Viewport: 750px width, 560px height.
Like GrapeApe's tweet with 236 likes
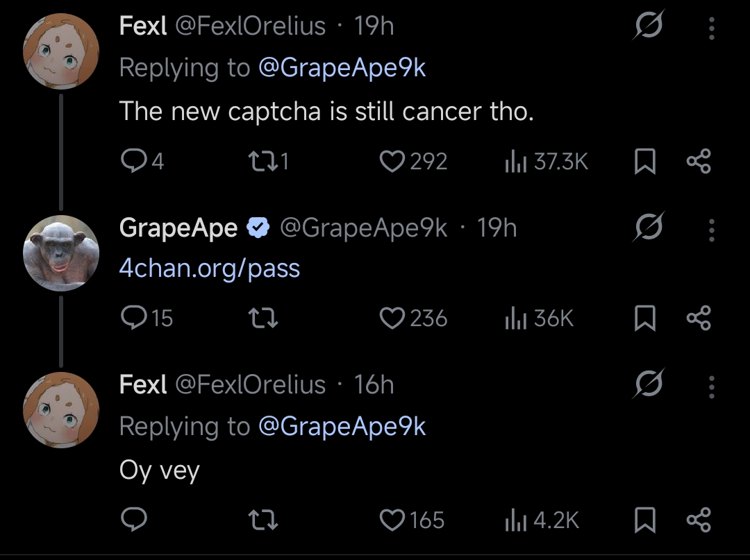pyautogui.click(x=413, y=319)
